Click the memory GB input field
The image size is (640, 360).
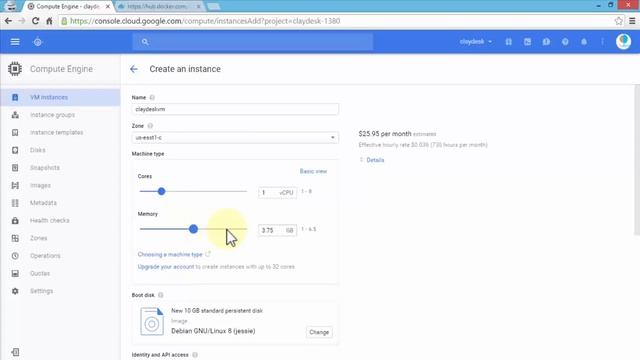tap(278, 230)
